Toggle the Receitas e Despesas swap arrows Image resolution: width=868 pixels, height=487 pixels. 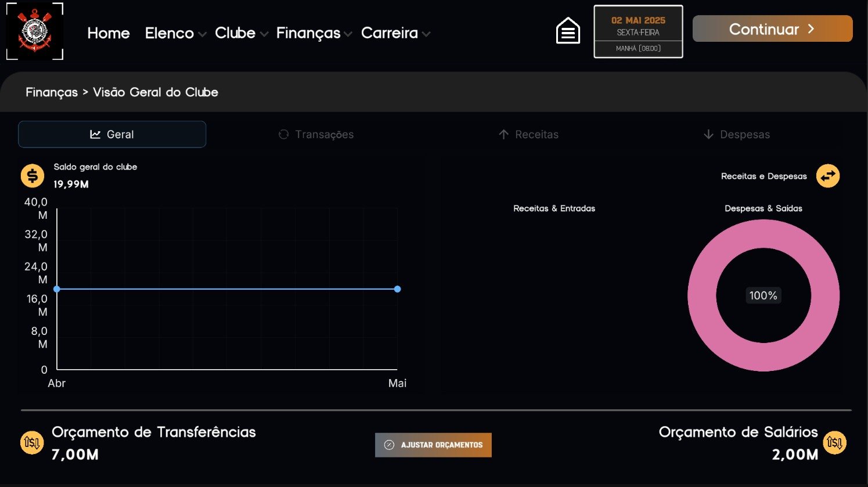coord(827,176)
